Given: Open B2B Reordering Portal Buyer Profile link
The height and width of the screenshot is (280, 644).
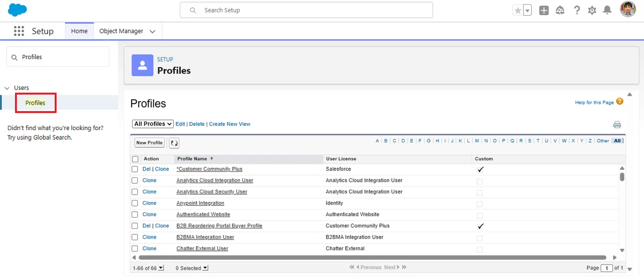Looking at the screenshot, I should [x=219, y=226].
